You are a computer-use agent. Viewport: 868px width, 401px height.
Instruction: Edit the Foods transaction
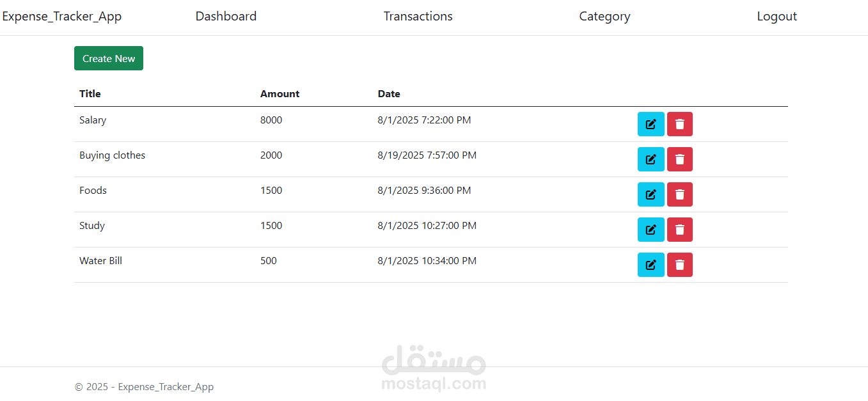point(651,194)
